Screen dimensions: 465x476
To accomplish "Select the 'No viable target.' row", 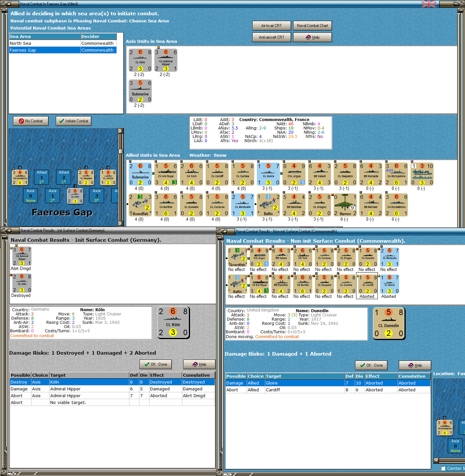I will [112, 403].
